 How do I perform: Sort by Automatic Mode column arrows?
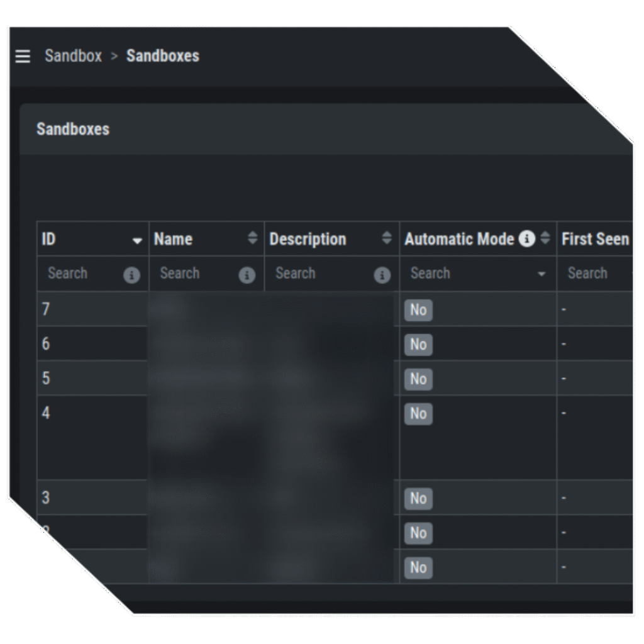point(545,238)
